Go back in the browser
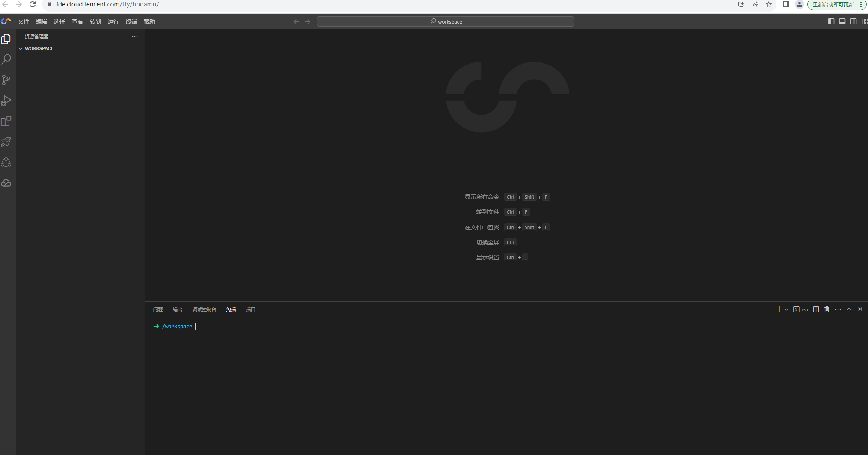868x455 pixels. click(x=5, y=4)
